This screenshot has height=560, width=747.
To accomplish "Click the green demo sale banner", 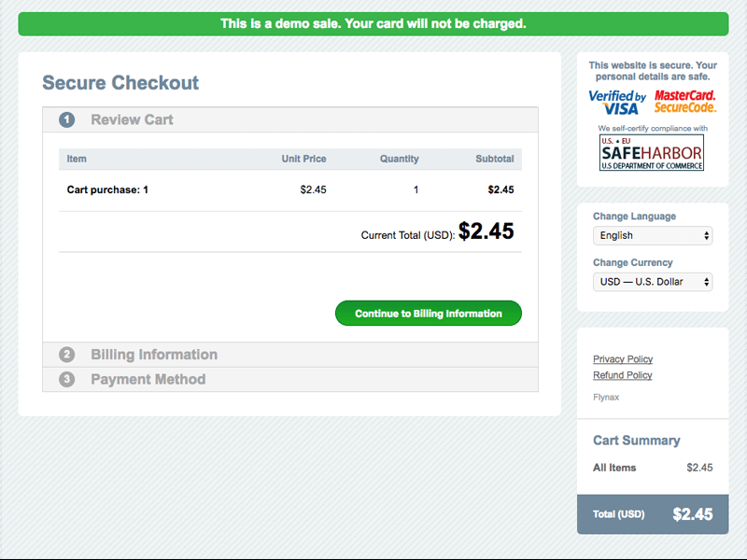I will click(x=373, y=24).
